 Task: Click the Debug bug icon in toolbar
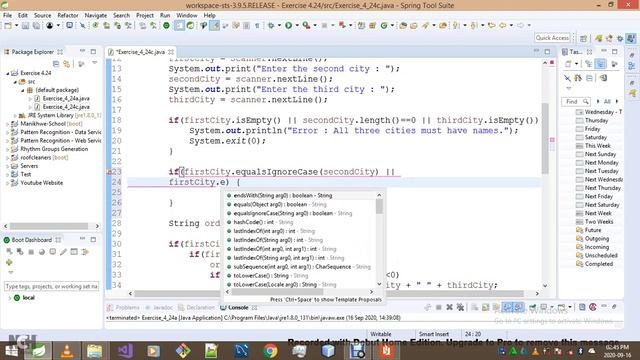[x=271, y=25]
